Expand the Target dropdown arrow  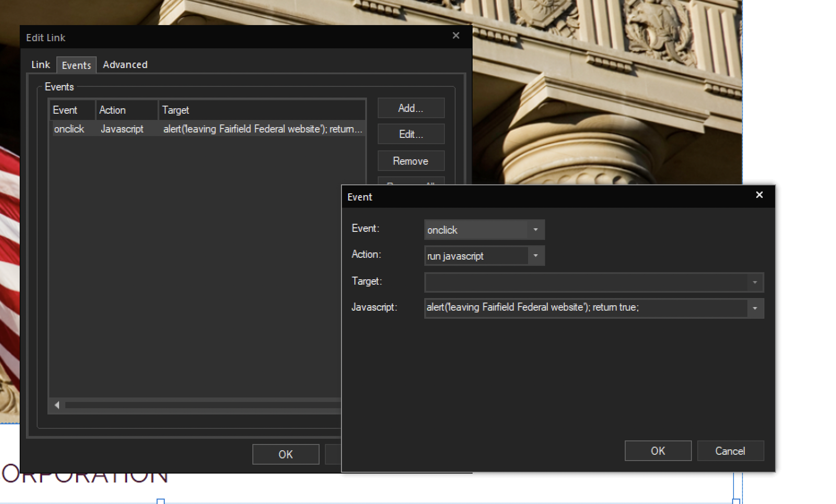click(x=755, y=282)
